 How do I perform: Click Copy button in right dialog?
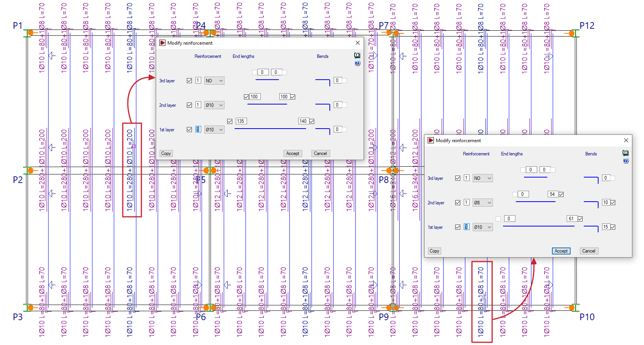click(434, 251)
